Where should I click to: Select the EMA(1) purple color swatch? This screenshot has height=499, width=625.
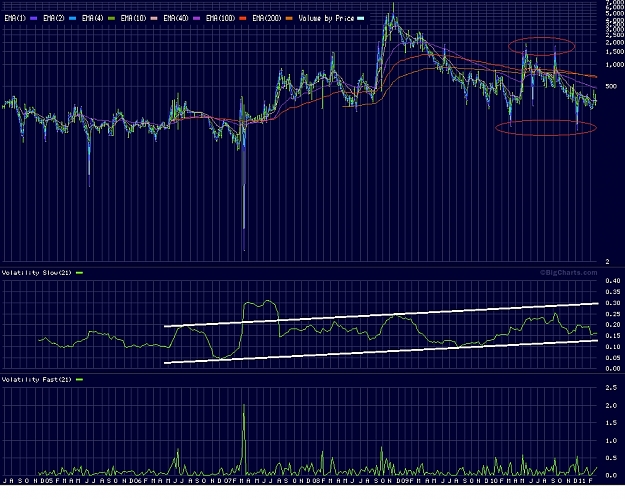tap(33, 18)
